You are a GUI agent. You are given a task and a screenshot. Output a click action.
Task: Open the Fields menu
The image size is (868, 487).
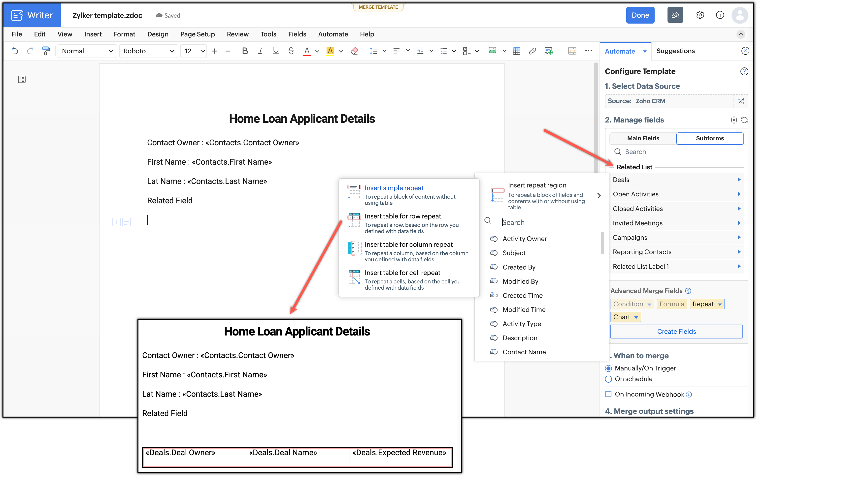(x=297, y=34)
